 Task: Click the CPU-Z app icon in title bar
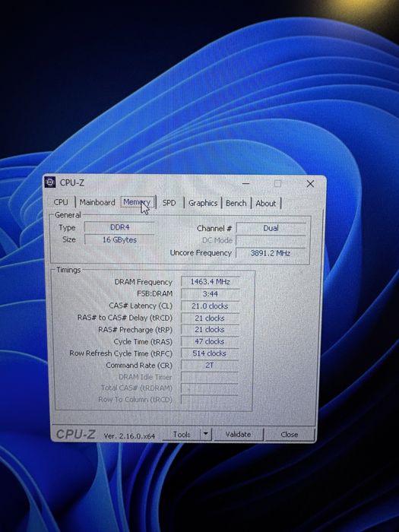[50, 182]
